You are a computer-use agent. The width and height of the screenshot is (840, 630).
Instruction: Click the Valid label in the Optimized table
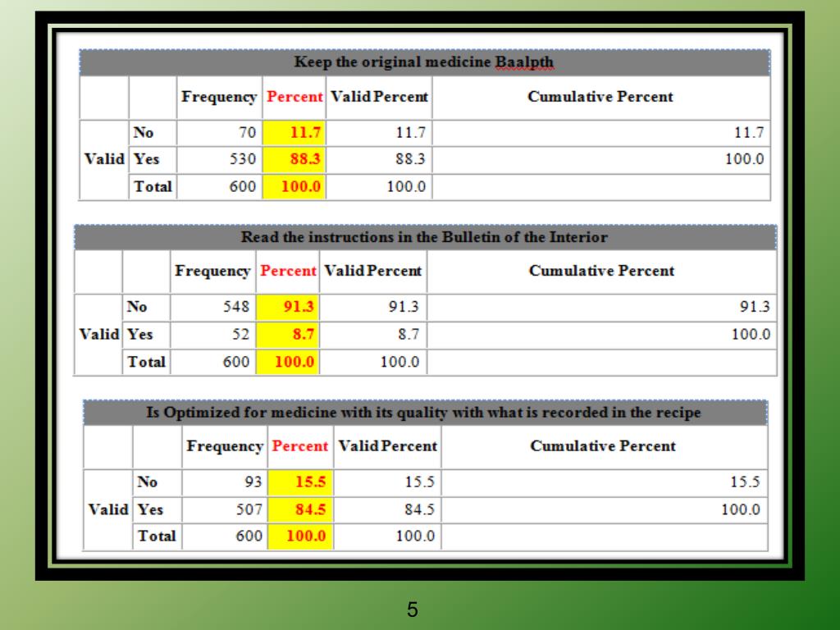pos(108,509)
